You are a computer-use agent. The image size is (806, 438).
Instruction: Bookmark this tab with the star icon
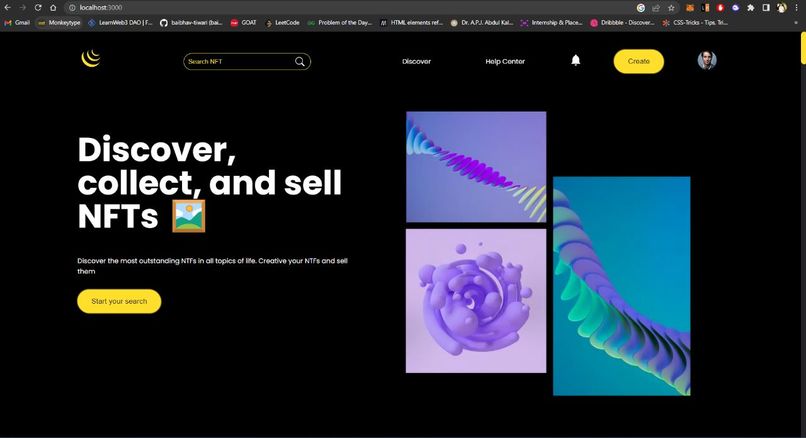click(x=671, y=8)
